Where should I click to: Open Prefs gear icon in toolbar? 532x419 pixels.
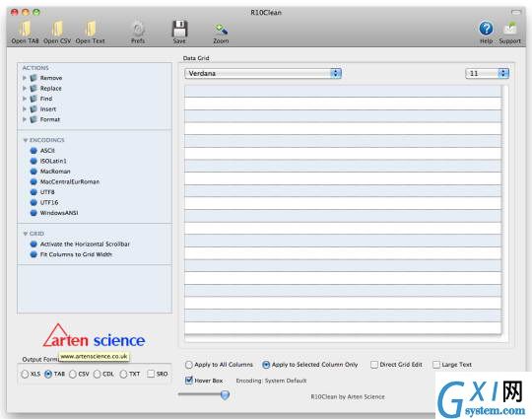pos(138,30)
